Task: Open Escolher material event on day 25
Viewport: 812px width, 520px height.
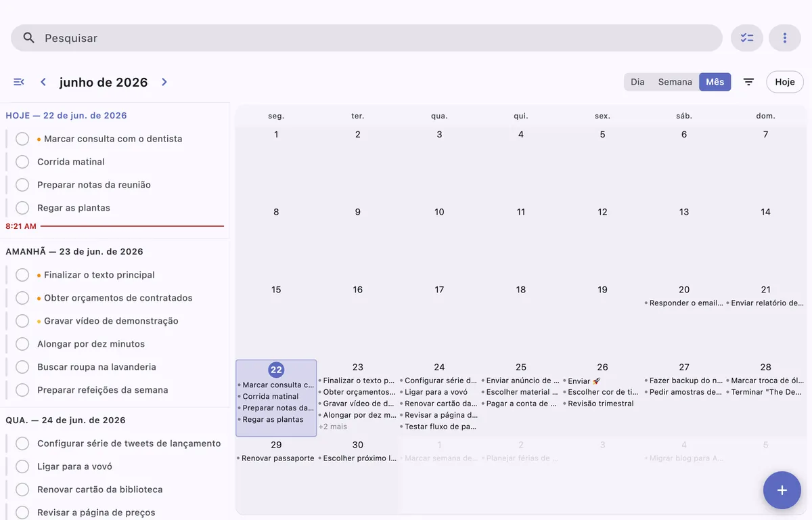Action: 520,392
